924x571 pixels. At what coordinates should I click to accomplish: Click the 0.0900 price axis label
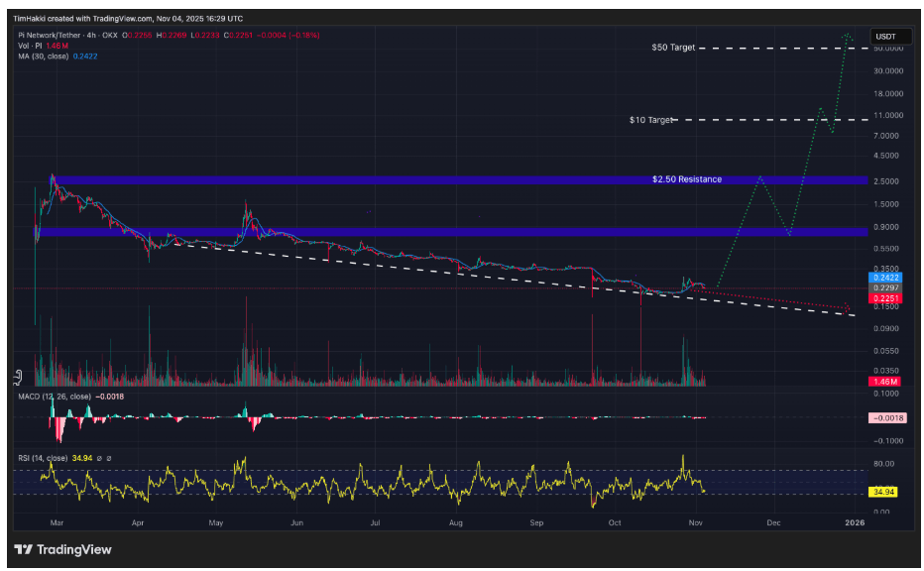(x=886, y=328)
